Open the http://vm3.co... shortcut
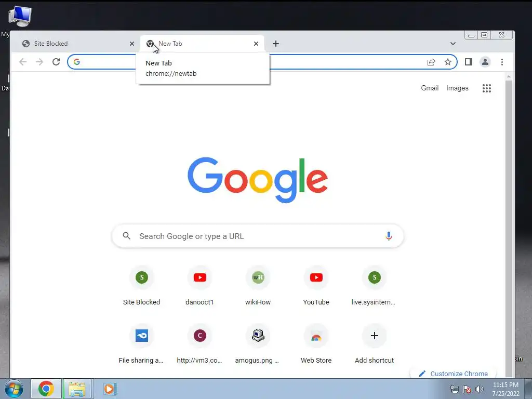Screen dimensions: 532x399 click(x=200, y=344)
